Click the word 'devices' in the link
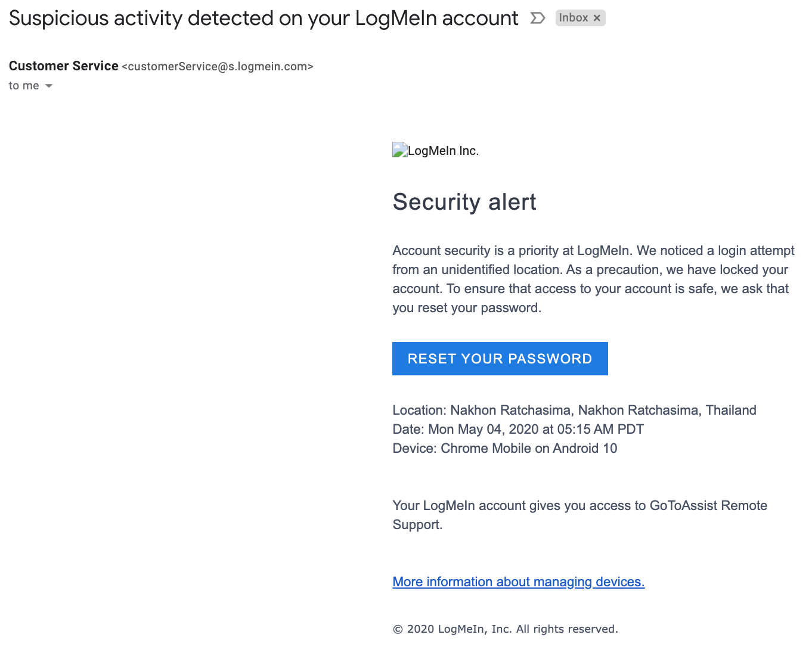Viewport: 812px width, 653px height. point(619,582)
